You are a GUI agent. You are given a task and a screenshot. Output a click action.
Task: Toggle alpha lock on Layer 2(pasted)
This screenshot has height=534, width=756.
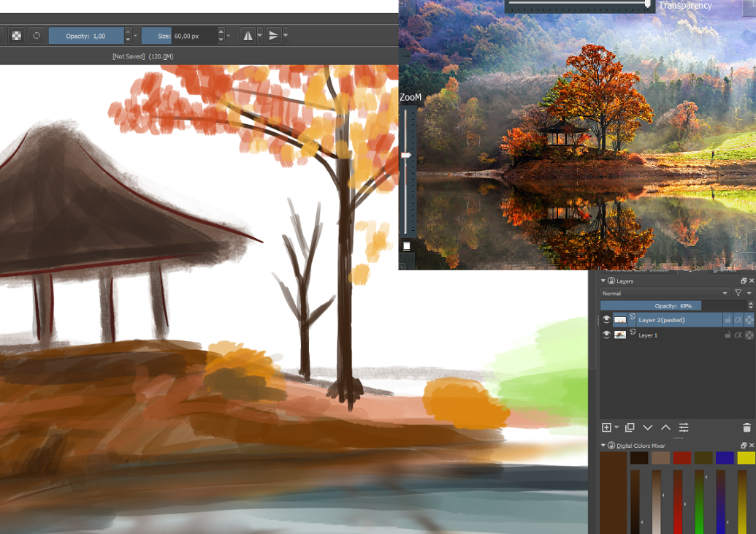[738, 319]
